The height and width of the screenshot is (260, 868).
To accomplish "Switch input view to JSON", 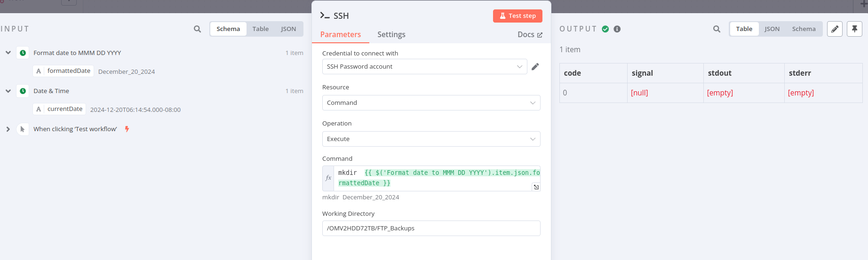I will click(x=288, y=29).
